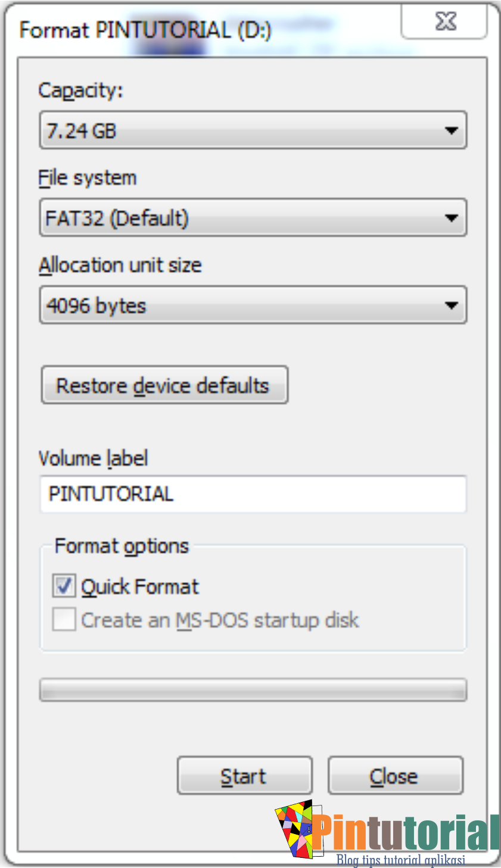Image resolution: width=501 pixels, height=868 pixels.
Task: Open the Capacity dropdown showing 7.24 GB
Action: pos(253,130)
